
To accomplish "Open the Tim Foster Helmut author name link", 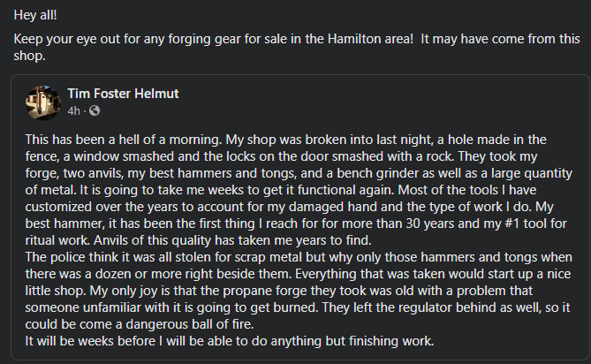I will pyautogui.click(x=124, y=93).
